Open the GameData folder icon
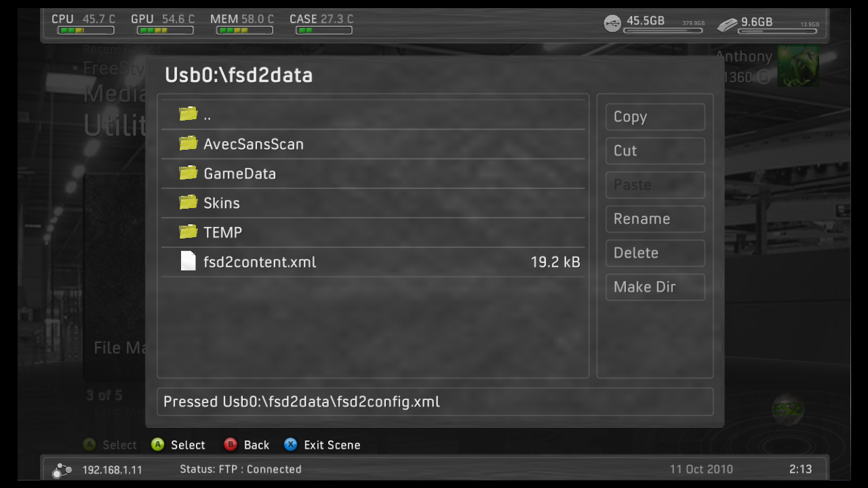Screen dimensions: 868x488 click(188, 173)
